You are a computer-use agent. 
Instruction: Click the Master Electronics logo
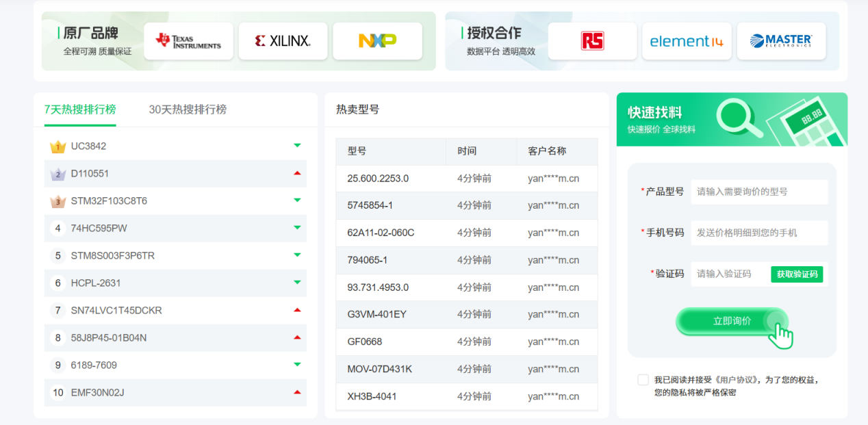click(781, 41)
